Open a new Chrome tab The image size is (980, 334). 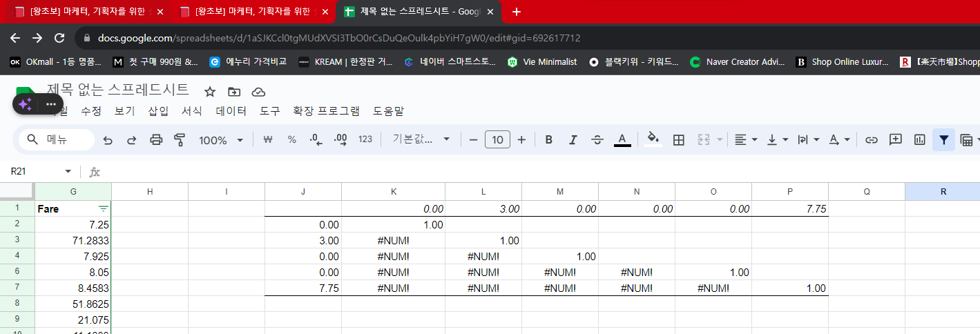coord(517,12)
